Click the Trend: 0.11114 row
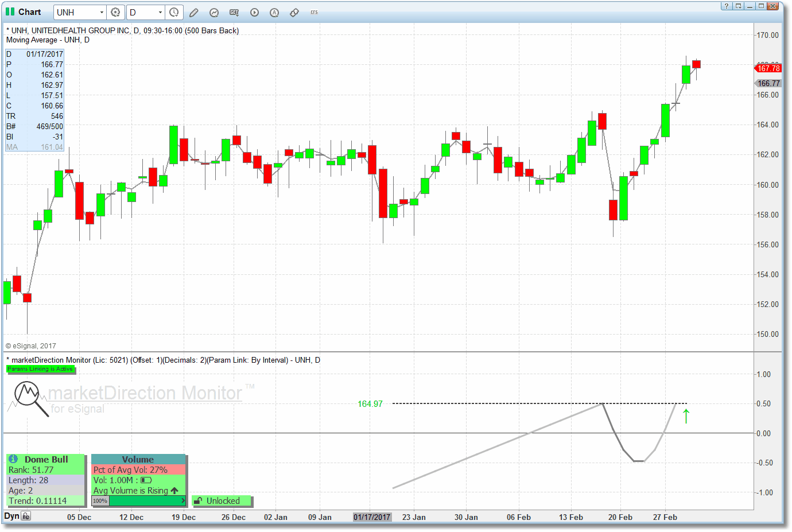The image size is (792, 532). [46, 501]
